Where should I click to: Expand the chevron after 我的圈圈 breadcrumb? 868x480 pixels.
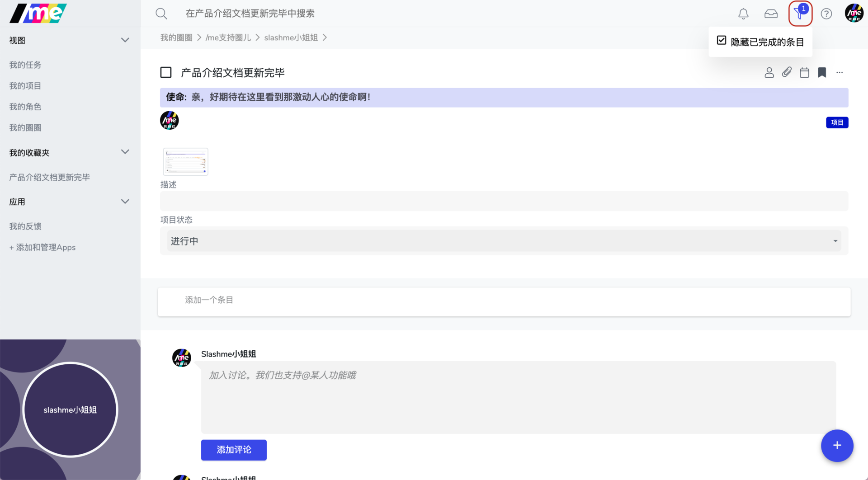point(199,38)
